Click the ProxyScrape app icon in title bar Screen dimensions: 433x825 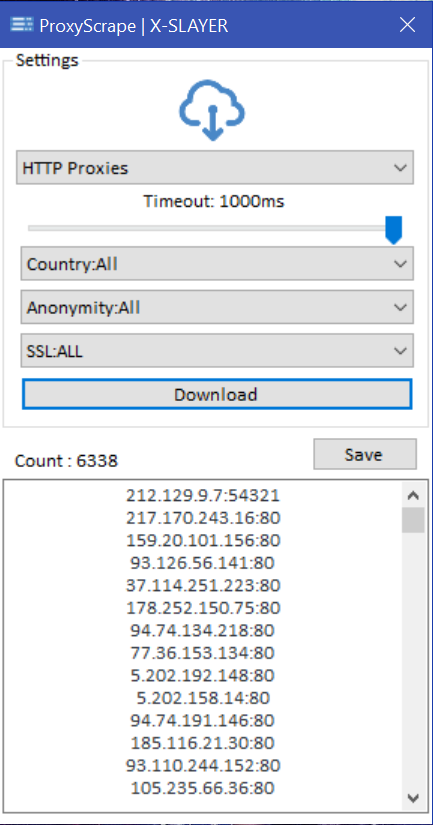[22, 25]
